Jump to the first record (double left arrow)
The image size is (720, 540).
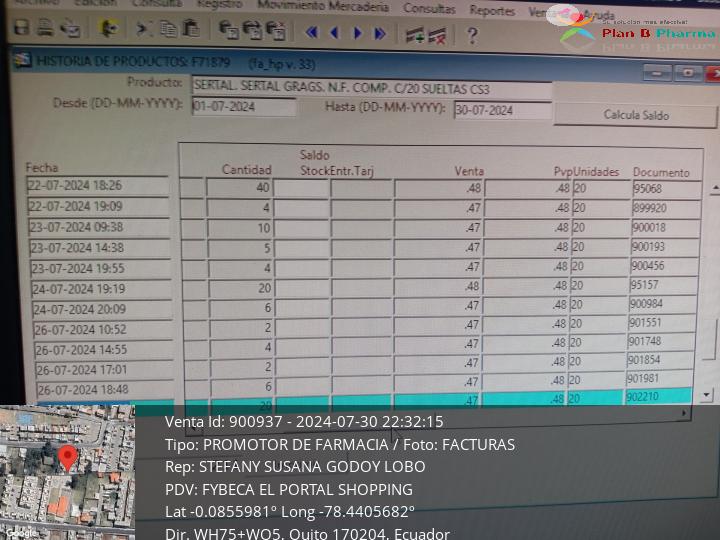(x=312, y=32)
